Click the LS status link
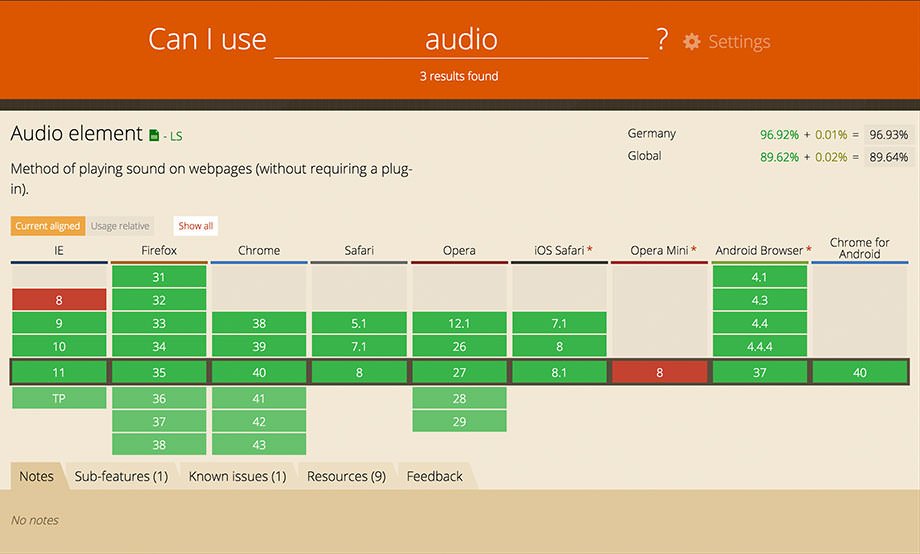 coord(176,136)
